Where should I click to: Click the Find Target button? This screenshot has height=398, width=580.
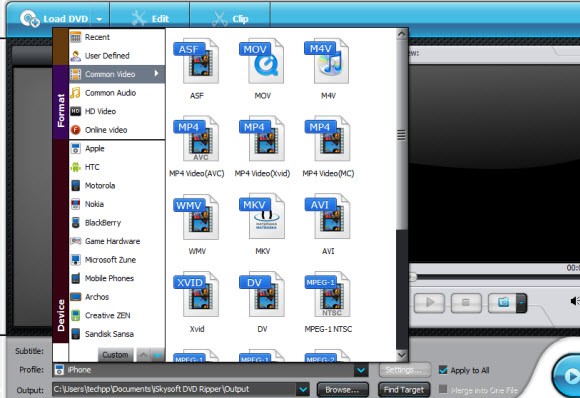coord(404,389)
